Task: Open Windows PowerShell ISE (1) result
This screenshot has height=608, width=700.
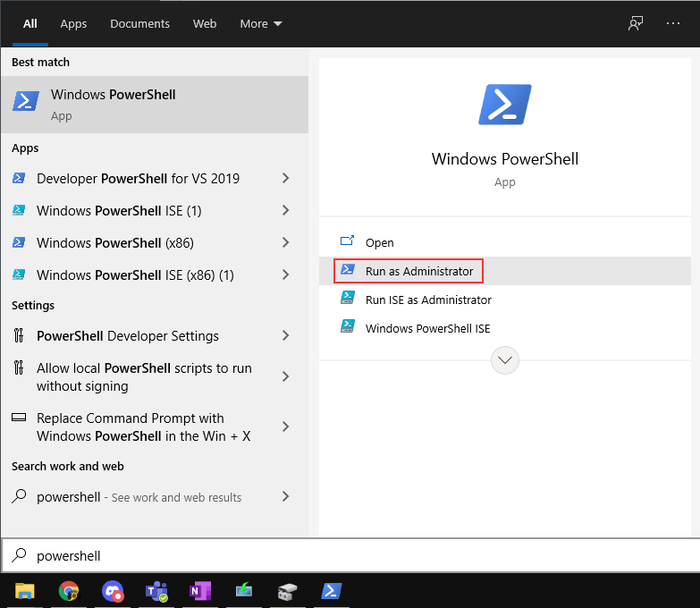Action: click(x=155, y=210)
